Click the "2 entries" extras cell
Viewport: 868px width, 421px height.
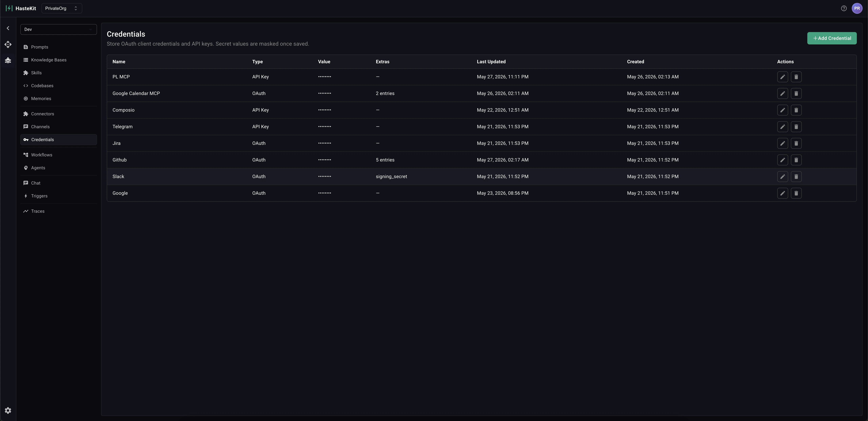pos(385,93)
